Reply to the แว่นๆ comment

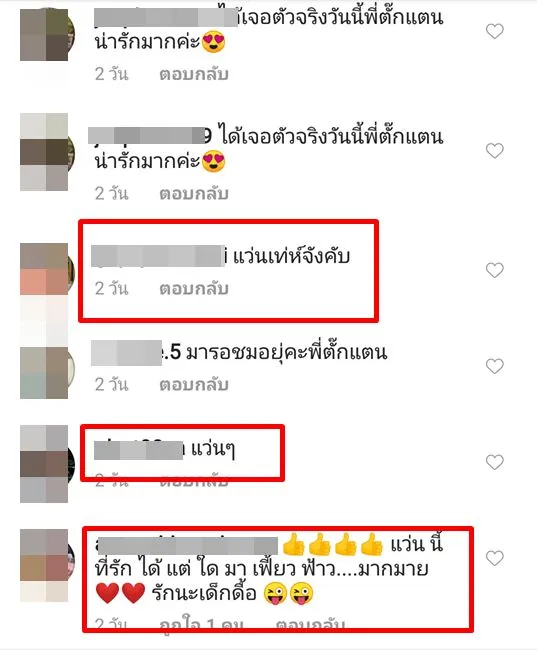click(x=194, y=481)
